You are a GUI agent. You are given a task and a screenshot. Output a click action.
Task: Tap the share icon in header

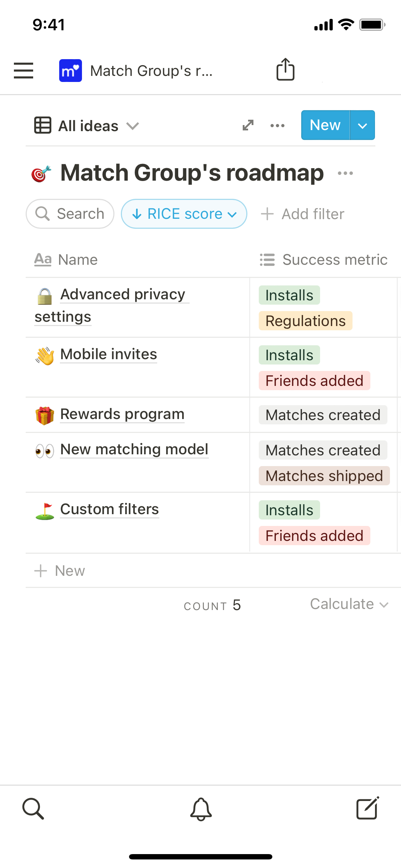pyautogui.click(x=285, y=69)
